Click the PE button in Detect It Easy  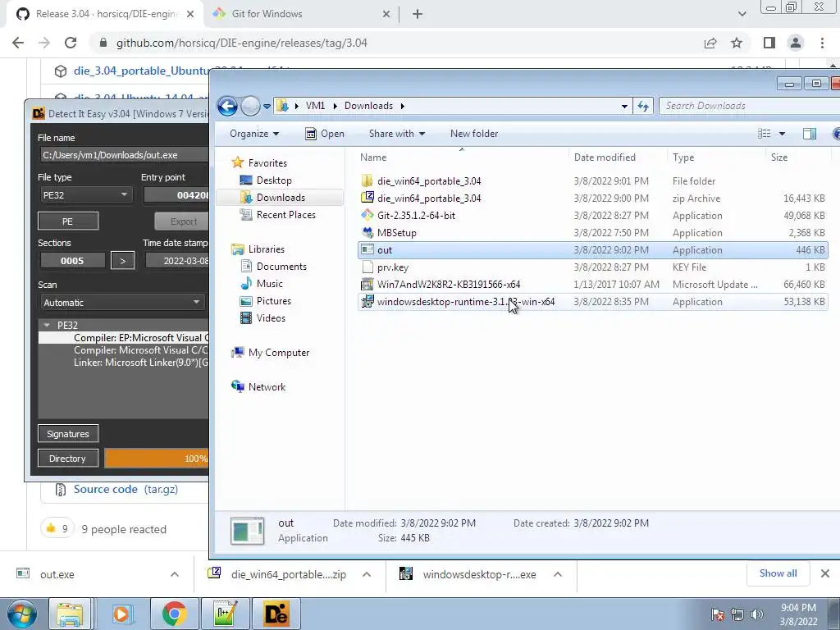68,221
